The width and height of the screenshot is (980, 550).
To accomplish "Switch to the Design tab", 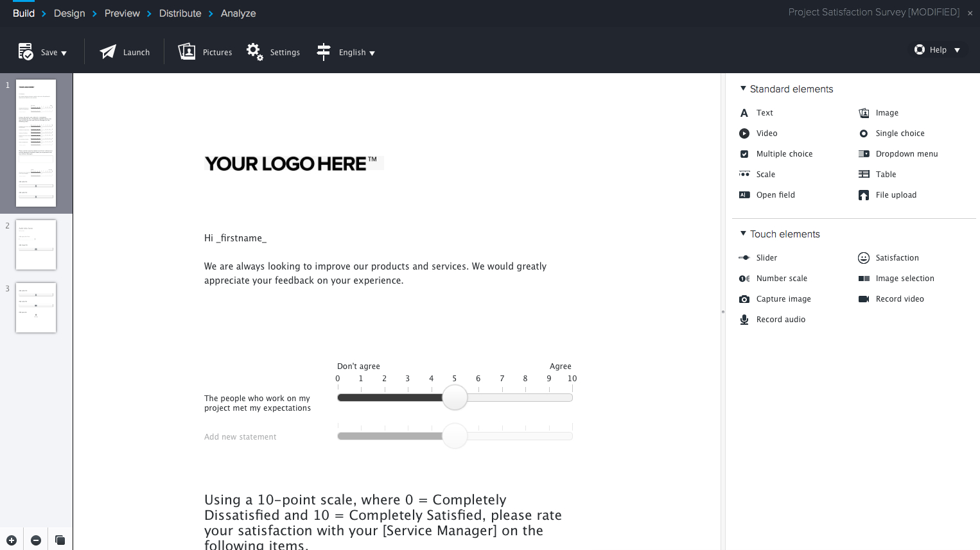I will [69, 13].
